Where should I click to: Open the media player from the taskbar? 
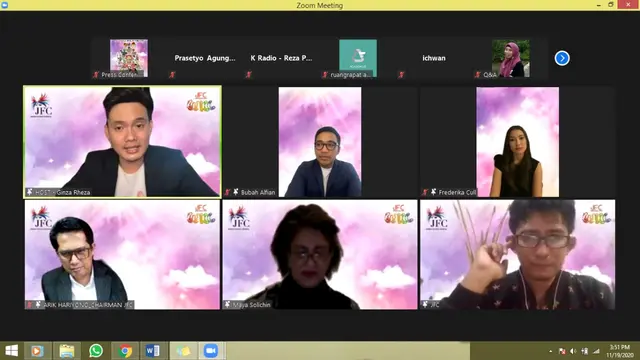point(37,351)
